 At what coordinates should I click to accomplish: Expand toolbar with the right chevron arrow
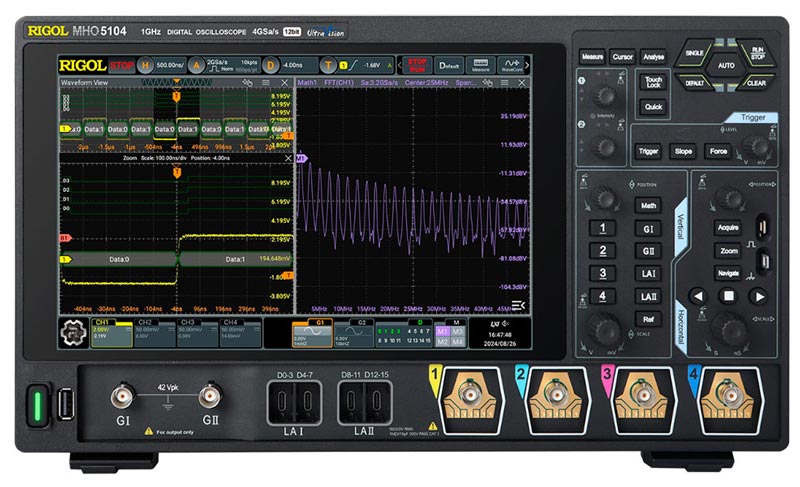pos(528,65)
